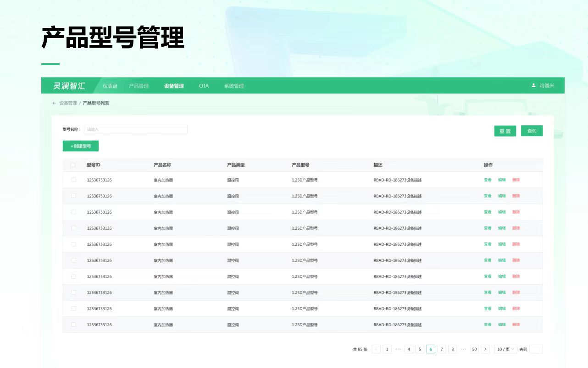Viewport: 588px width, 368px height.
Task: Focus the 型号名称 input field
Action: pyautogui.click(x=135, y=129)
